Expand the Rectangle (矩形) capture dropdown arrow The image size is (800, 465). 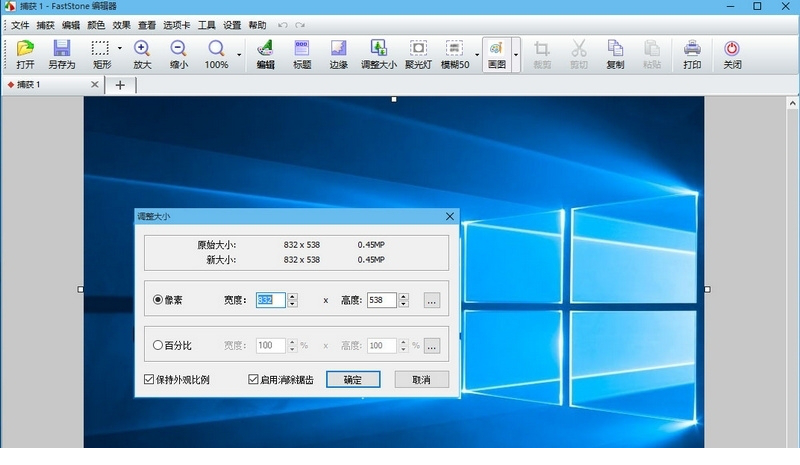pos(119,48)
